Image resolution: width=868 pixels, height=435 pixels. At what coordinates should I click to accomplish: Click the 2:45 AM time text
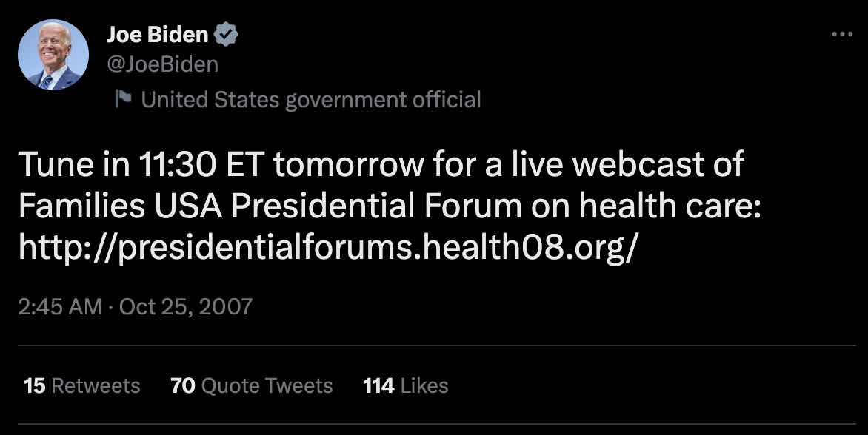[59, 306]
